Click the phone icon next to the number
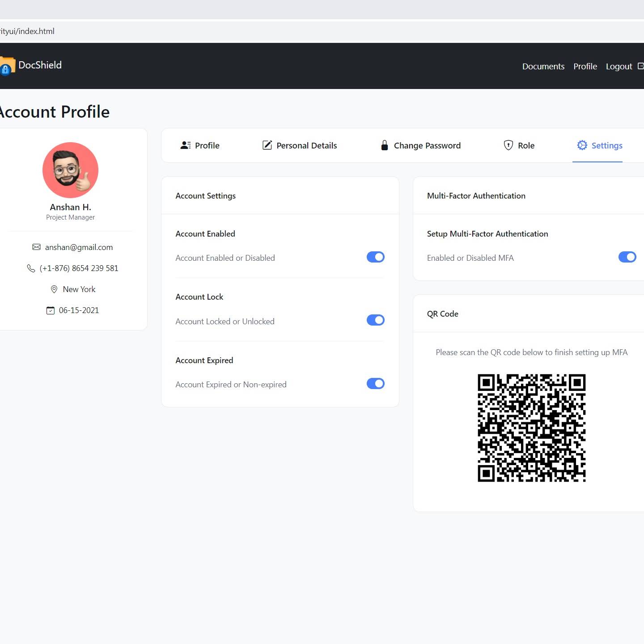644x644 pixels. click(31, 268)
